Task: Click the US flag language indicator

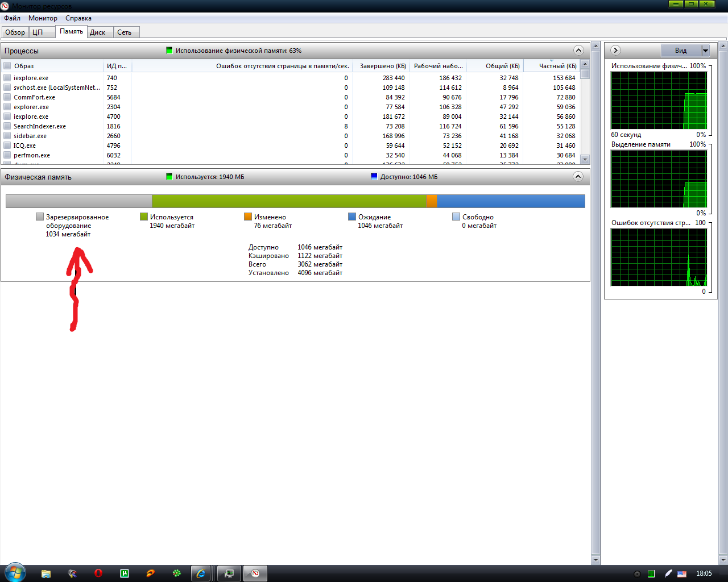Action: pyautogui.click(x=682, y=573)
